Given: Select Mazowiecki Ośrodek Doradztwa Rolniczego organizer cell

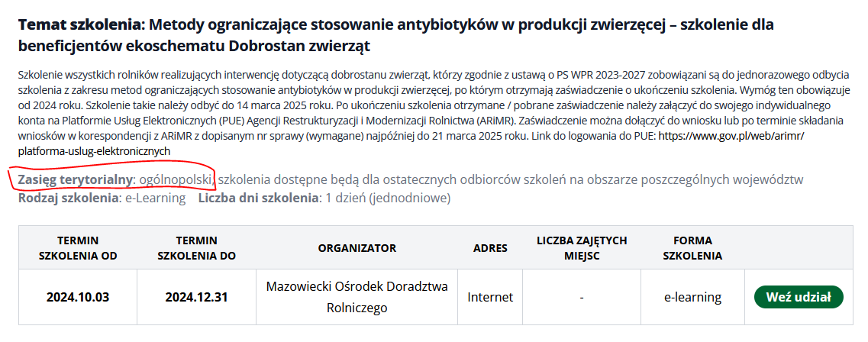Looking at the screenshot, I should pos(357,297).
